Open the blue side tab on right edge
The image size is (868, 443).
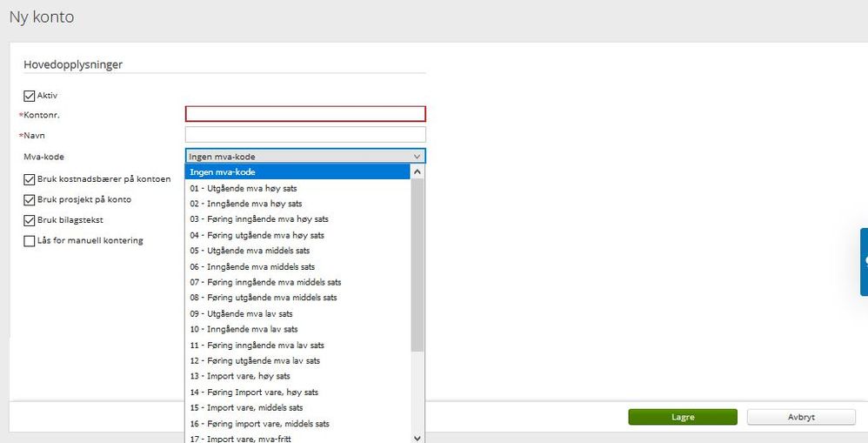tap(865, 262)
